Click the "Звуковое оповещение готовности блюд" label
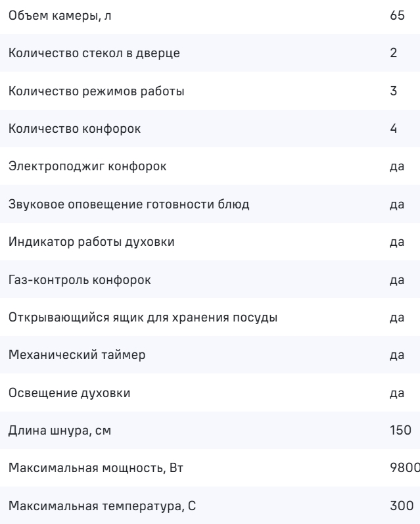 [129, 205]
